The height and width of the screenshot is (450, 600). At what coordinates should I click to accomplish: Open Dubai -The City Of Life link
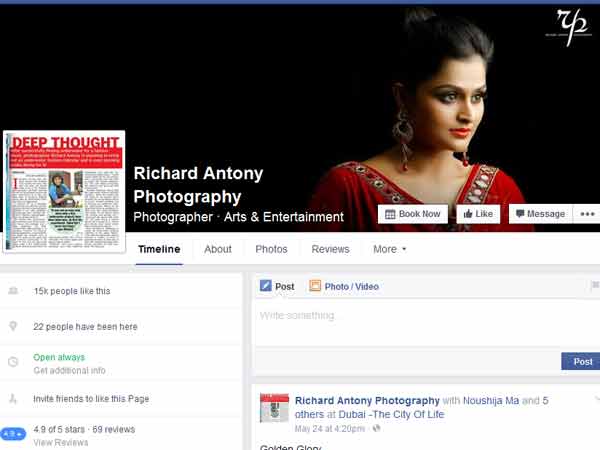[391, 414]
